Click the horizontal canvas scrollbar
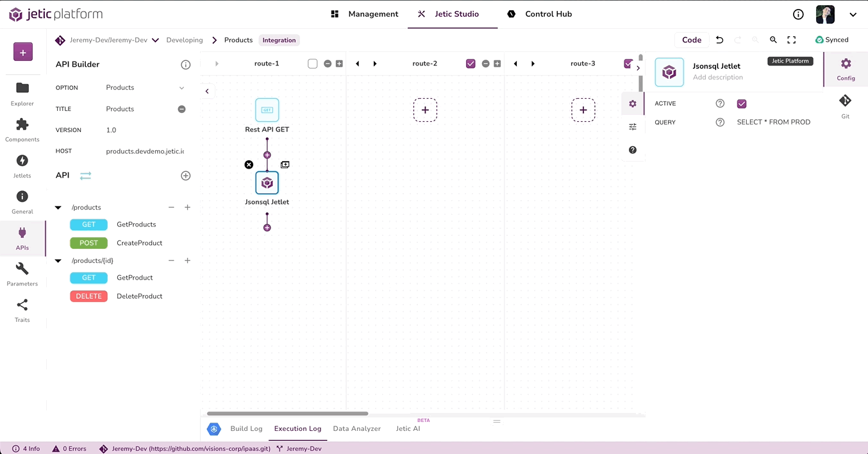This screenshot has width=868, height=454. (288, 414)
